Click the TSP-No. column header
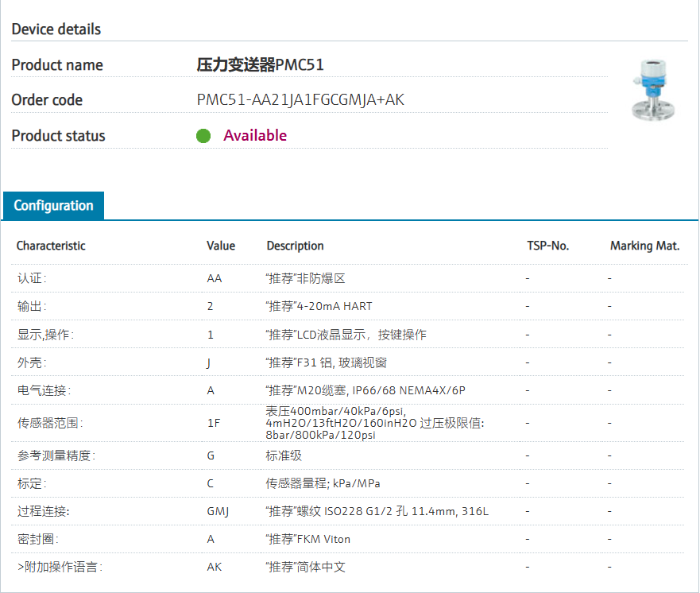The height and width of the screenshot is (593, 700). (547, 246)
